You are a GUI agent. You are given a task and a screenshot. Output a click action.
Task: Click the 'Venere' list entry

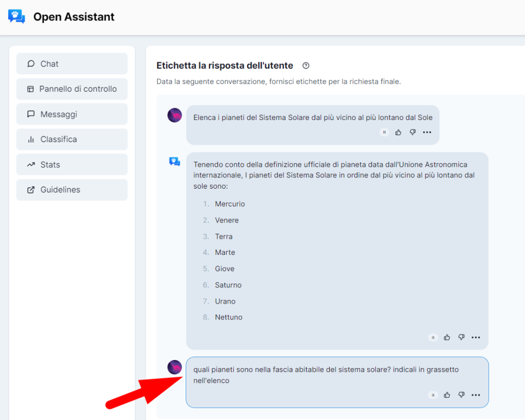227,221
